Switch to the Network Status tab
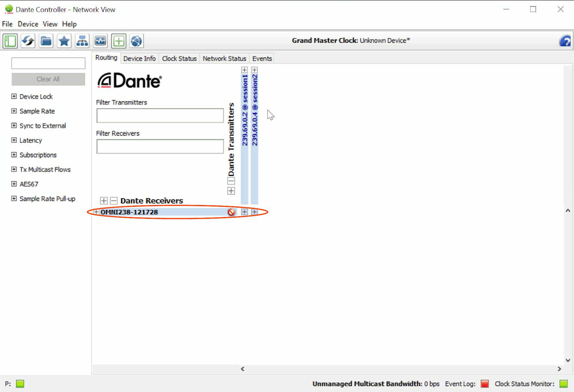This screenshot has height=392, width=574. 224,58
